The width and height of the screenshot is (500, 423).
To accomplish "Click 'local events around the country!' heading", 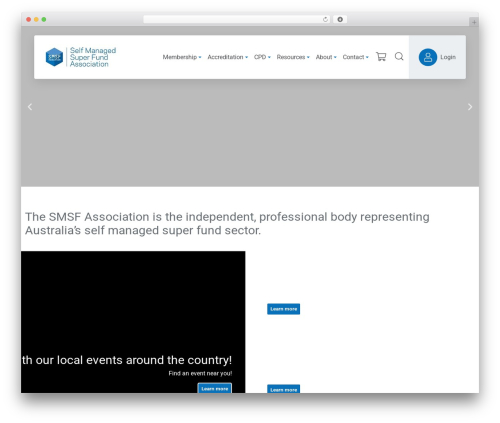I will click(x=144, y=360).
